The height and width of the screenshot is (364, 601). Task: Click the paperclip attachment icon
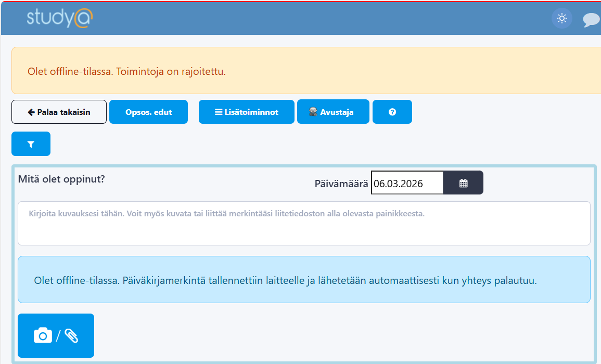71,336
